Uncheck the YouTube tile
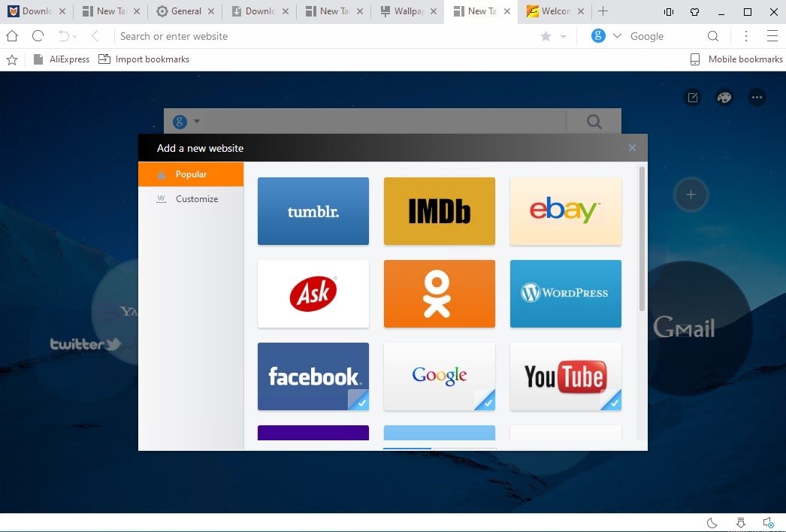The height and width of the screenshot is (532, 786). click(565, 376)
